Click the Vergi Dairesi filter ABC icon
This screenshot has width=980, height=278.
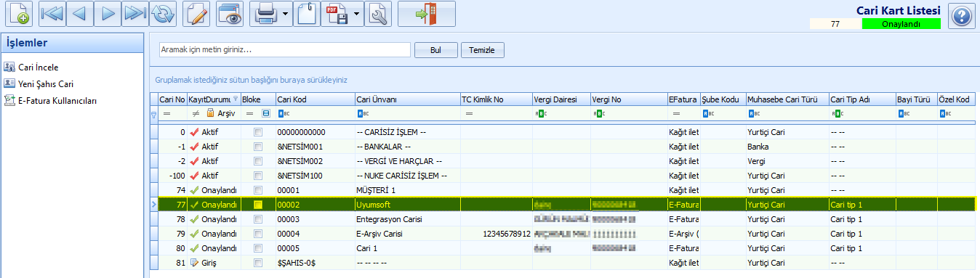(540, 114)
